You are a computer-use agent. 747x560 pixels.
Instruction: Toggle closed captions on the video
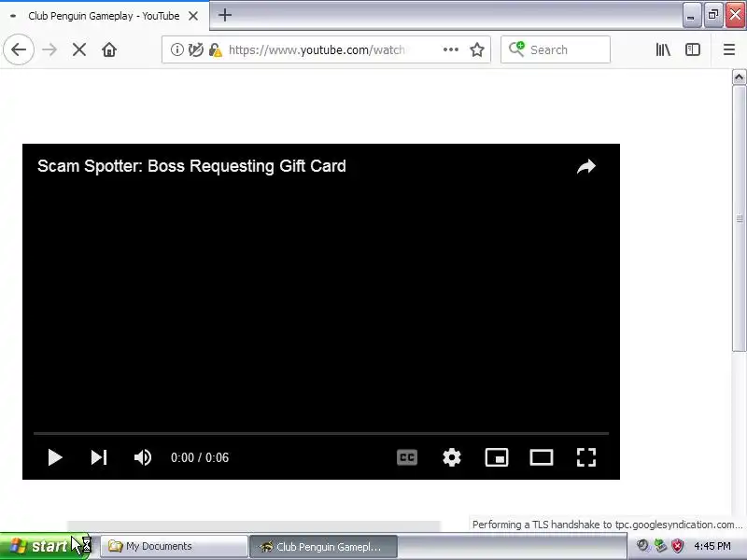[407, 457]
